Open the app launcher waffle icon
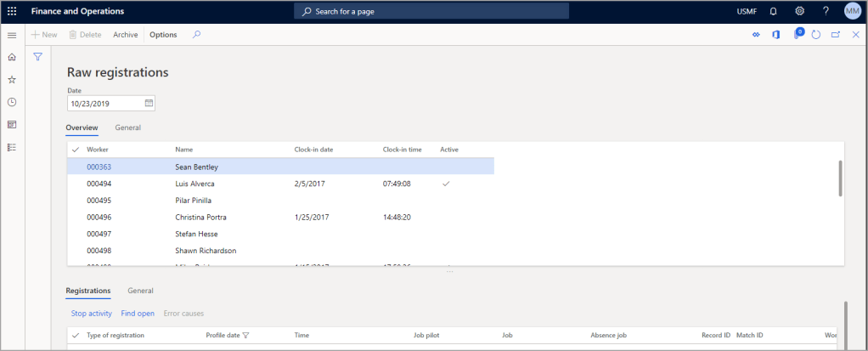This screenshot has width=868, height=351. (x=12, y=11)
